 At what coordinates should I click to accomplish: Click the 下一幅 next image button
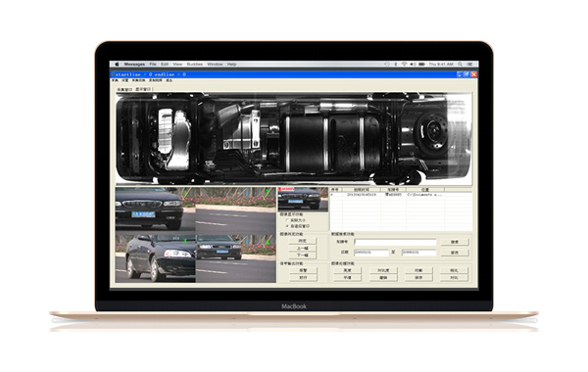coord(303,256)
